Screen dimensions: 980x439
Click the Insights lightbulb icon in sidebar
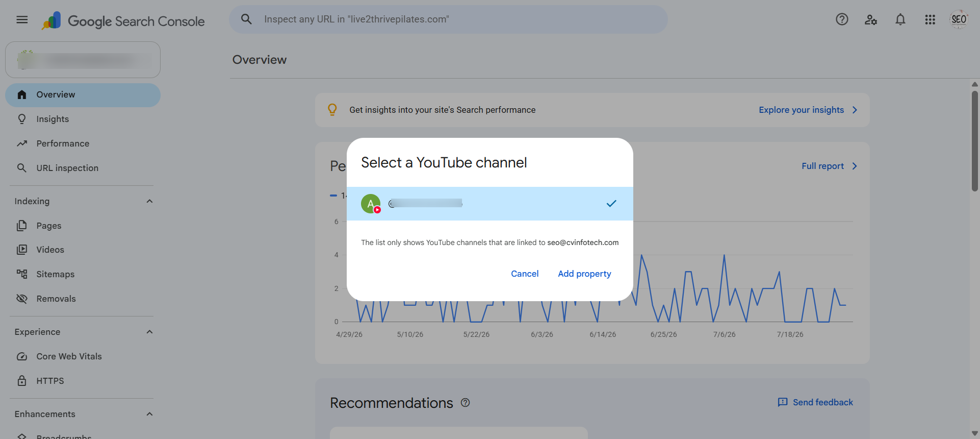22,119
